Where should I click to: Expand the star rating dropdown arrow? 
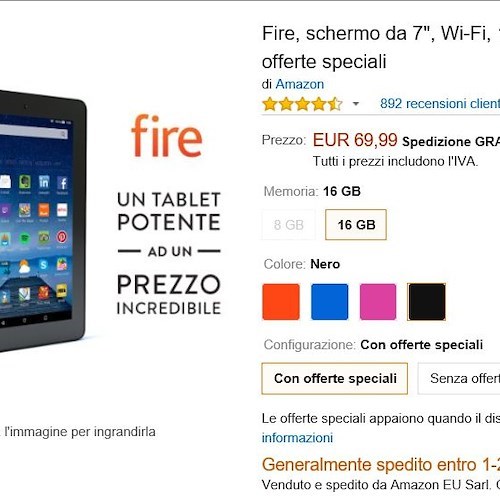click(356, 104)
